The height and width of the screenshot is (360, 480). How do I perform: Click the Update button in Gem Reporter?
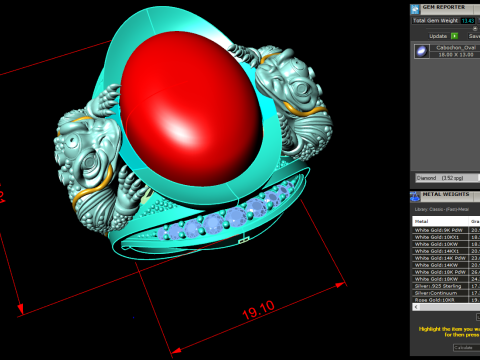[438, 36]
